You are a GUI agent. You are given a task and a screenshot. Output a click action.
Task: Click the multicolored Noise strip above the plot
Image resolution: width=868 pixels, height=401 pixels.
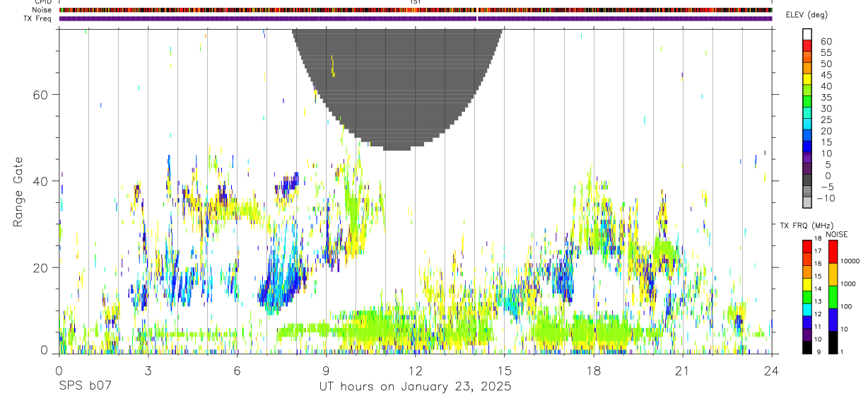(x=416, y=10)
